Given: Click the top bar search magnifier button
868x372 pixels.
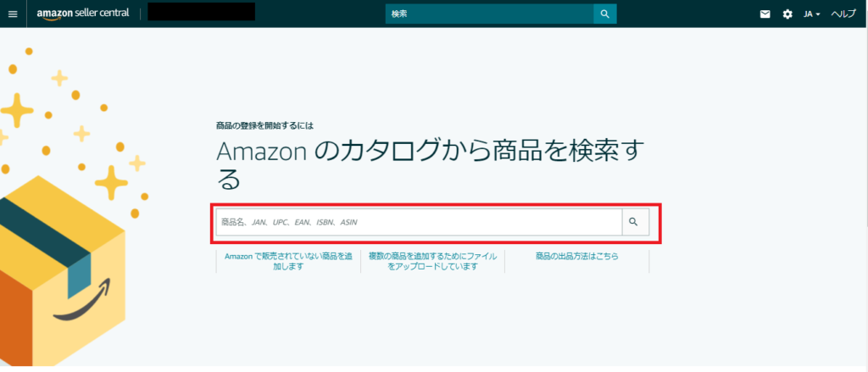Looking at the screenshot, I should tap(604, 14).
